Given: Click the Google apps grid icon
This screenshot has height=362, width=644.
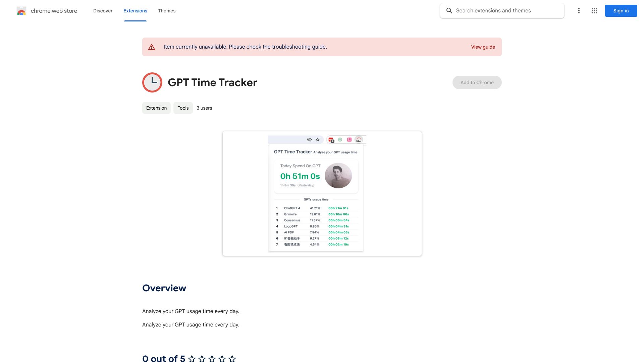Looking at the screenshot, I should click(594, 11).
